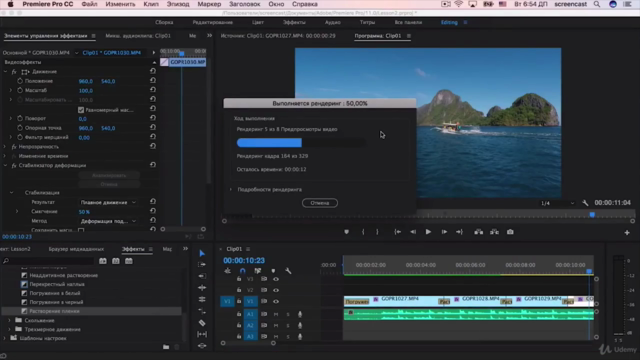Step back one frame button
The image size is (640, 360).
click(x=413, y=232)
